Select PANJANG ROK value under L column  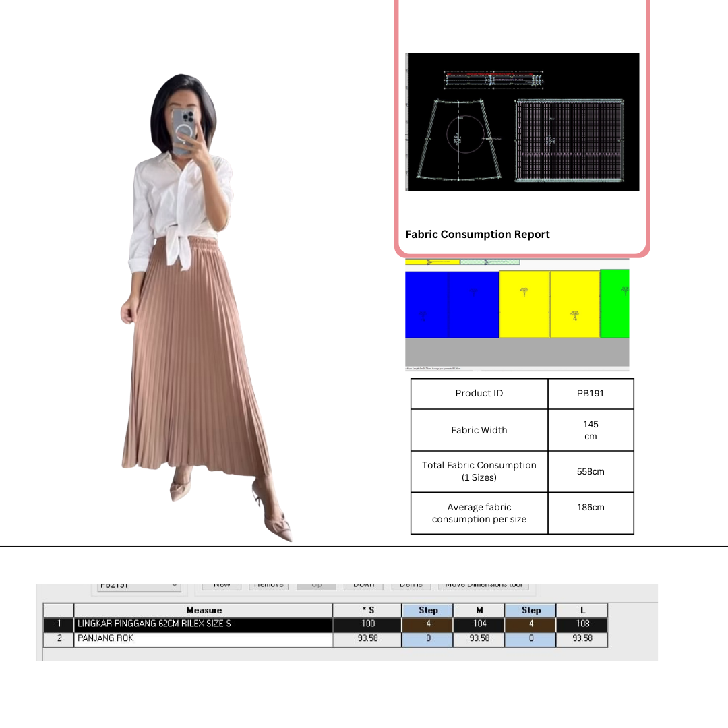point(582,638)
